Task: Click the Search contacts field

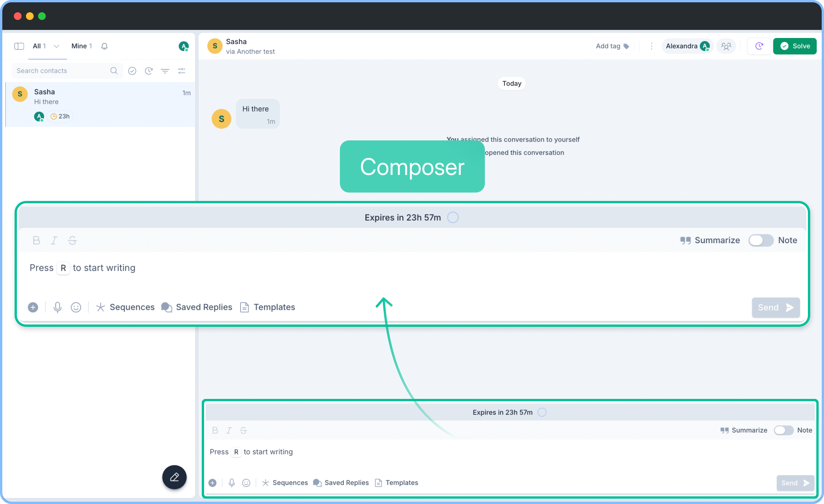Action: click(67, 71)
